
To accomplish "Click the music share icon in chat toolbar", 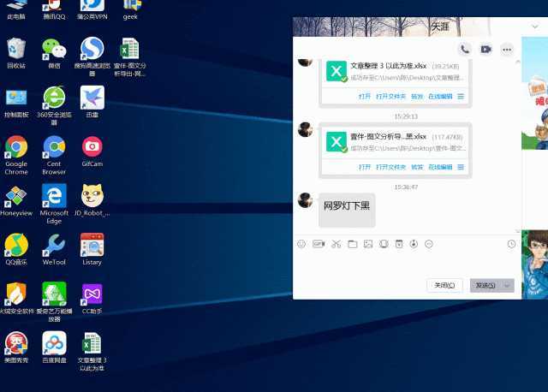I will (414, 244).
